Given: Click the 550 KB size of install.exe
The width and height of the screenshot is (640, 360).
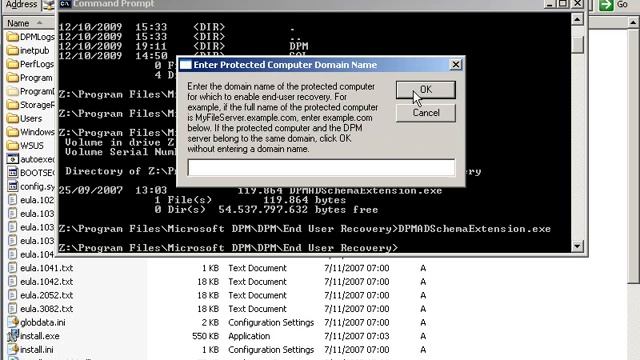Looking at the screenshot, I should pyautogui.click(x=205, y=336).
